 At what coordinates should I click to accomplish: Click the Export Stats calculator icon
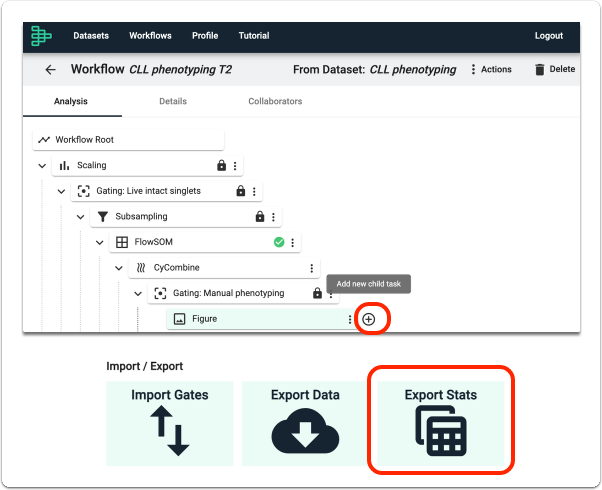(441, 431)
